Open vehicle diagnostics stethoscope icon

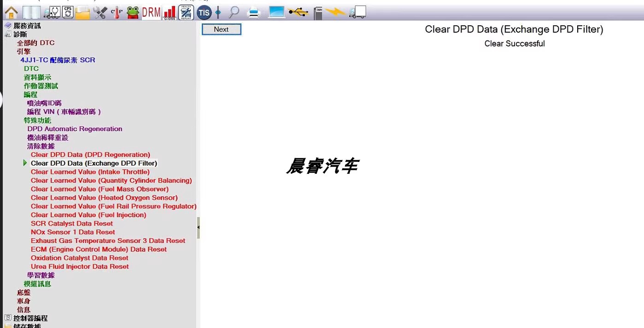pos(52,12)
